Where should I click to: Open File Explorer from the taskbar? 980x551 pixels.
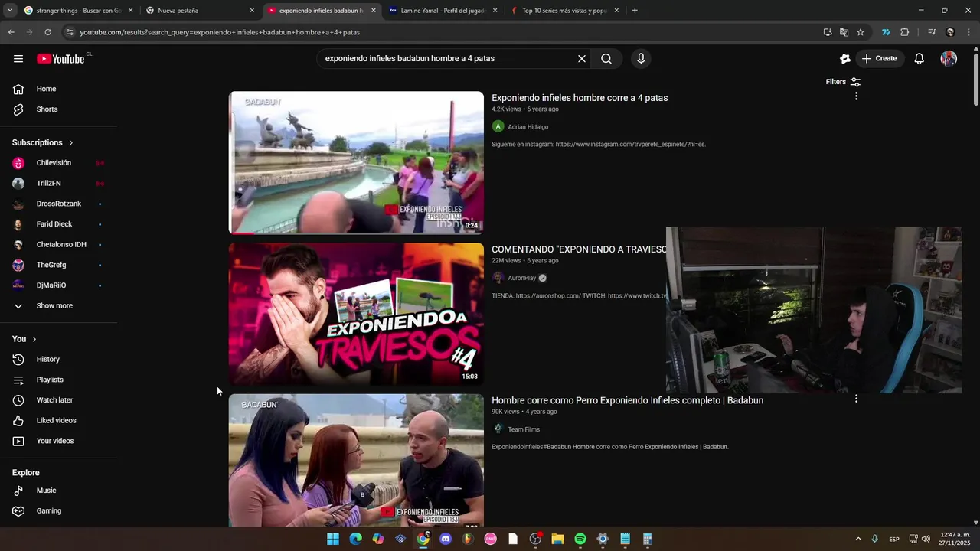[x=557, y=540]
